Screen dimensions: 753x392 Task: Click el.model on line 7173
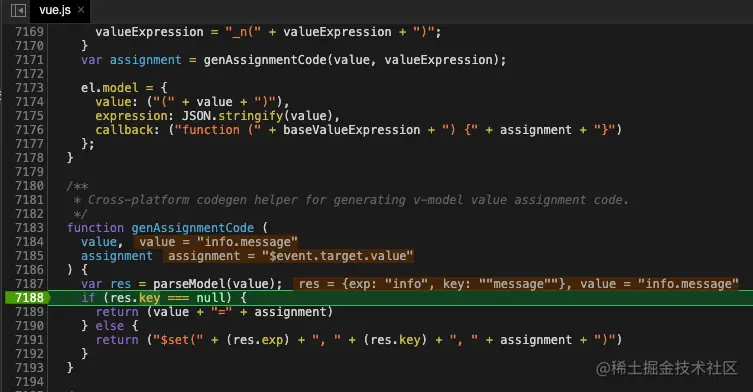[109, 88]
